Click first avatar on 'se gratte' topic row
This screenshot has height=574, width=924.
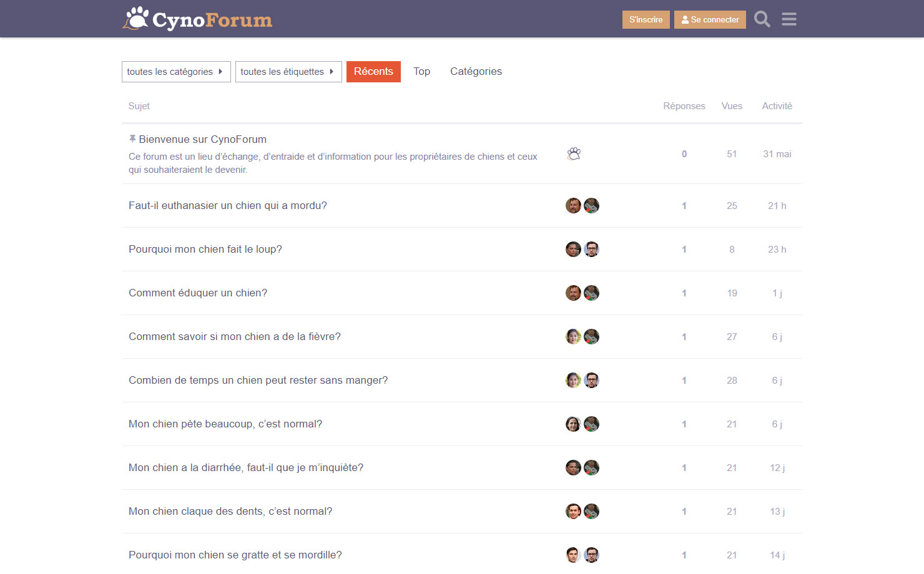coord(573,555)
